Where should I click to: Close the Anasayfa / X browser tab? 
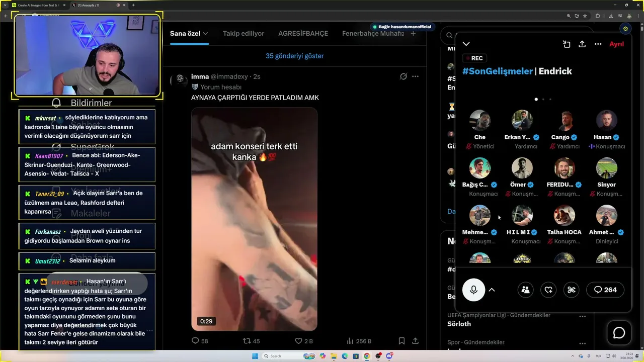[x=125, y=5]
